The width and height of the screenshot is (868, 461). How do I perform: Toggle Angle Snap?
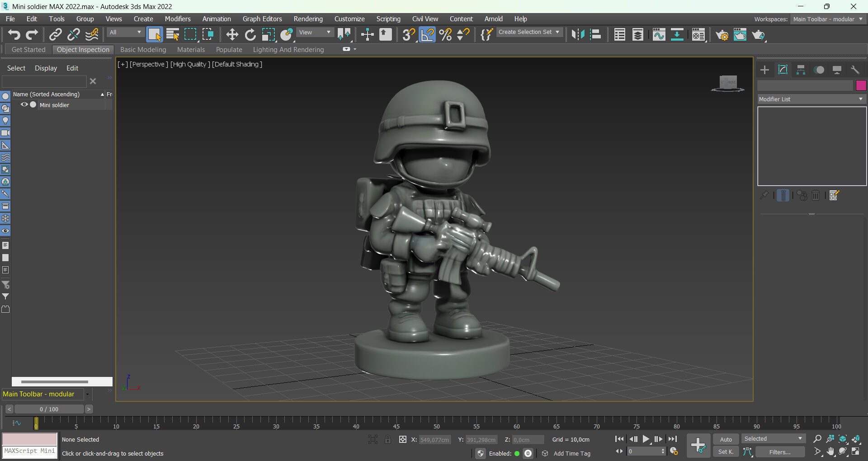pos(427,35)
